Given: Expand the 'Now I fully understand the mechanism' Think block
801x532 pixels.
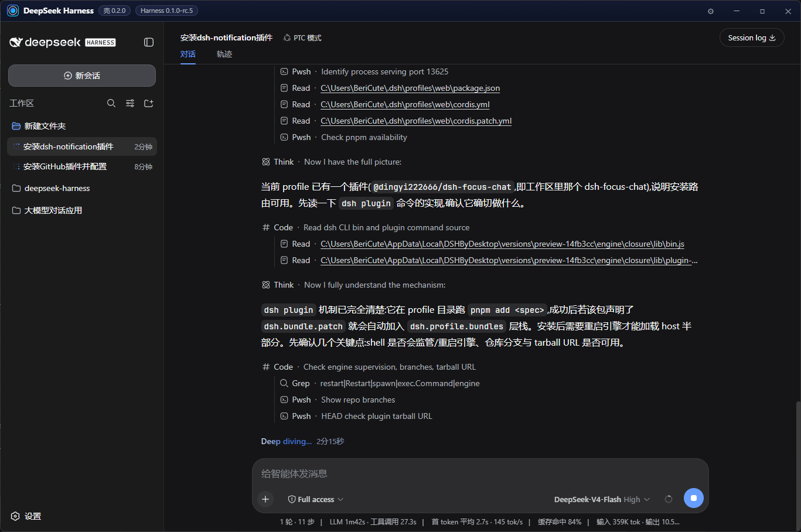Looking at the screenshot, I should point(353,285).
